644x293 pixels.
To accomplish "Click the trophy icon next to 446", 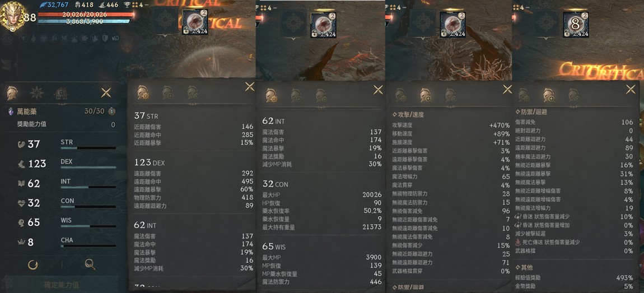I will (127, 5).
